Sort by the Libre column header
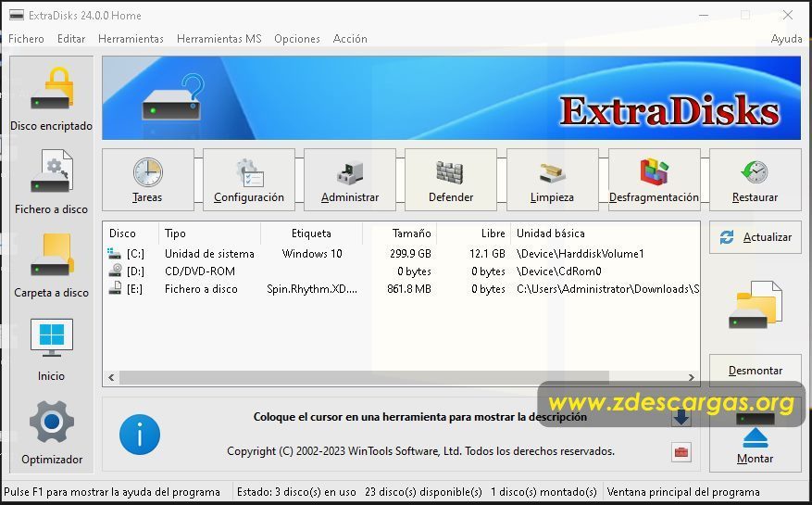Viewport: 812px width, 505px height. pyautogui.click(x=474, y=234)
